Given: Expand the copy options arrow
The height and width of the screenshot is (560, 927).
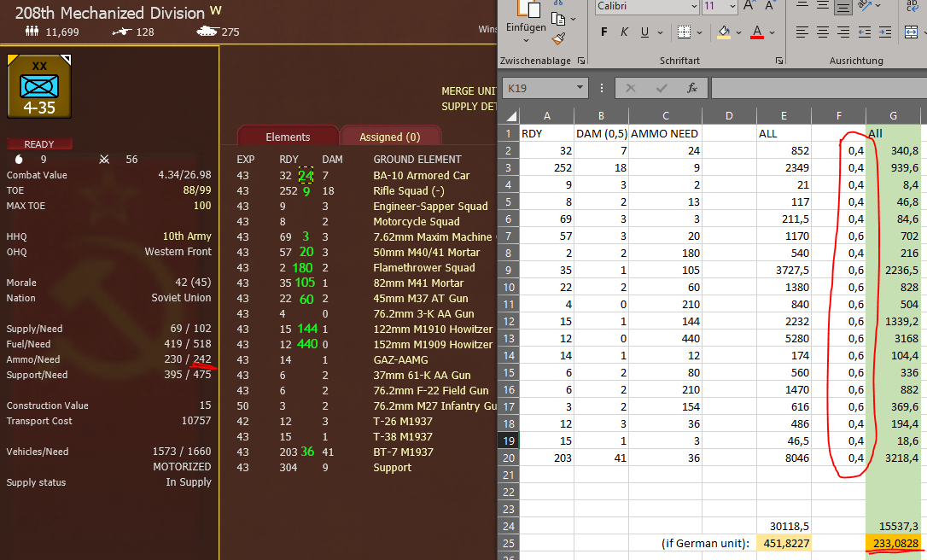Looking at the screenshot, I should click(573, 20).
